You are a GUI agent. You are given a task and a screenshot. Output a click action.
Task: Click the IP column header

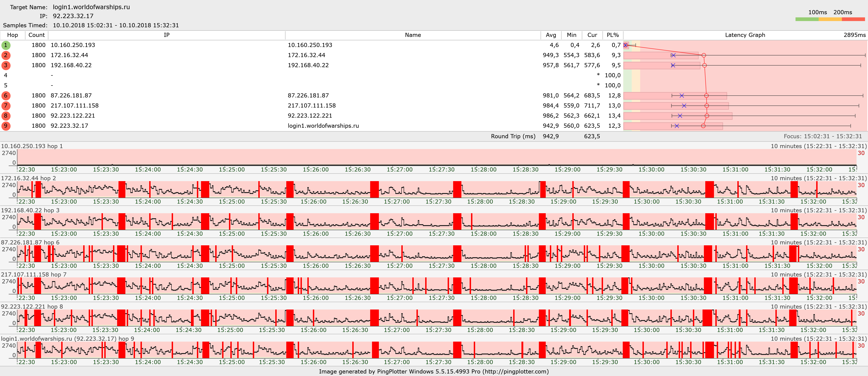pyautogui.click(x=166, y=35)
